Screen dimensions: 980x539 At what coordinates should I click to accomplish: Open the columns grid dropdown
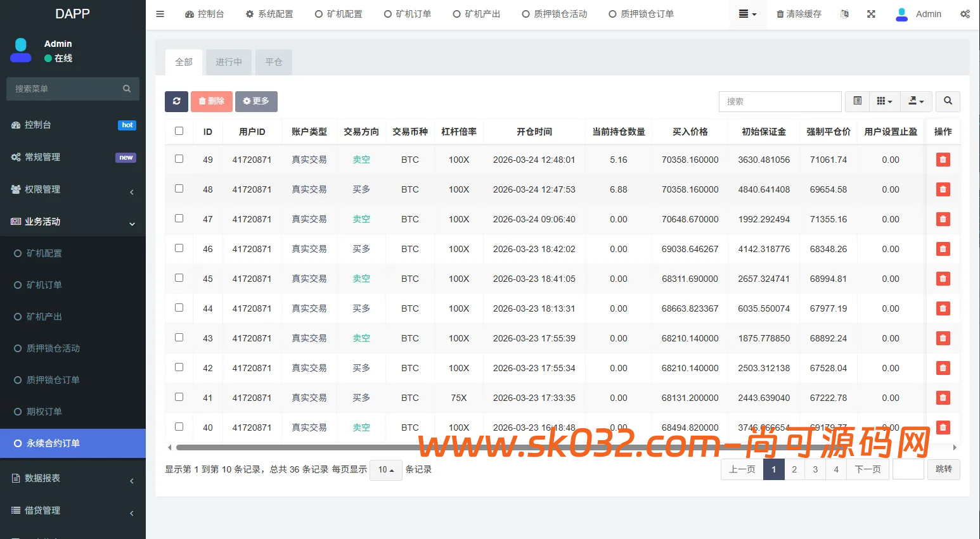pos(884,101)
